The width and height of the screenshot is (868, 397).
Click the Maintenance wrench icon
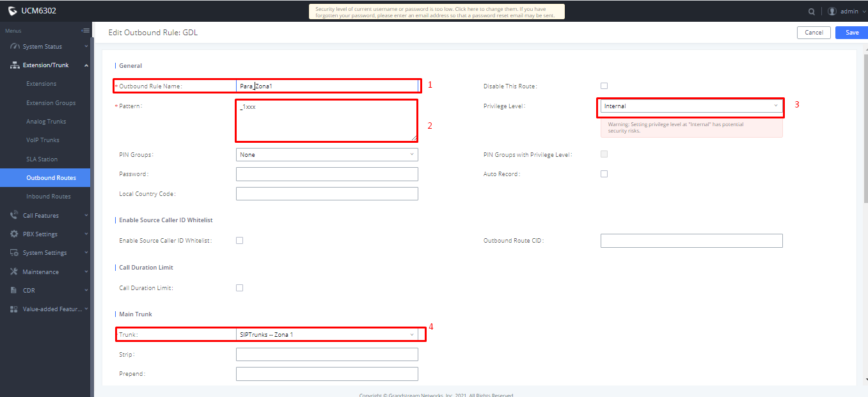pos(14,271)
